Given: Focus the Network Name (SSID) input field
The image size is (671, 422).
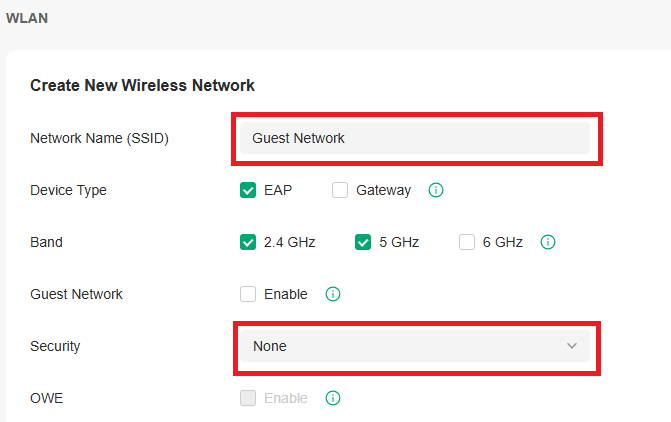Looking at the screenshot, I should point(415,138).
